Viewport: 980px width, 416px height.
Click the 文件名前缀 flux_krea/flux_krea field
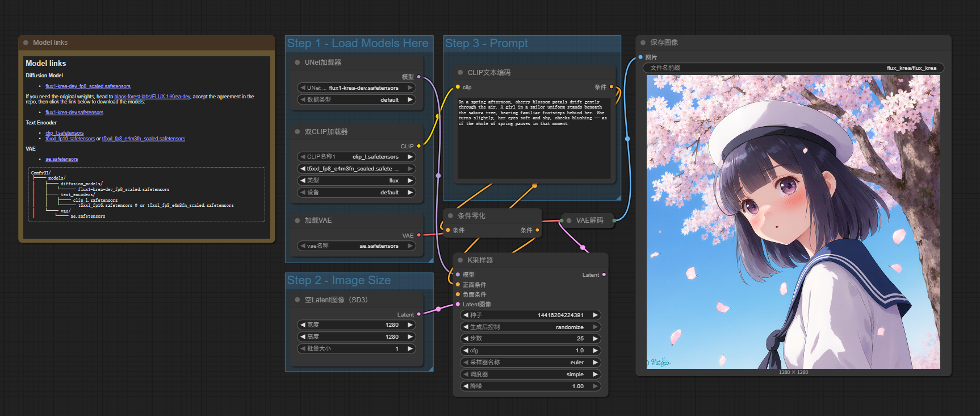[x=794, y=68]
